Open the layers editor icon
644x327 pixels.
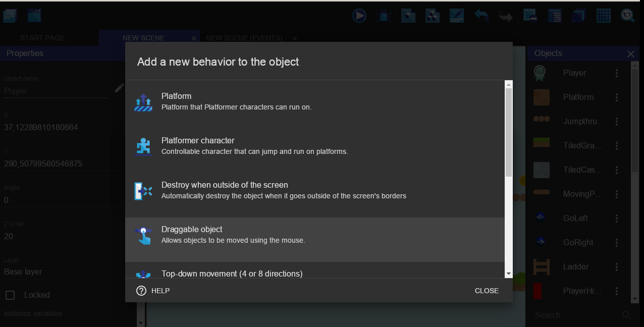point(578,16)
